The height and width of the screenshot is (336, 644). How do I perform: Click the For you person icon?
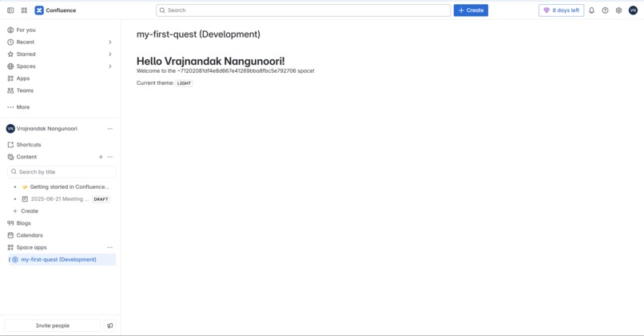[10, 30]
